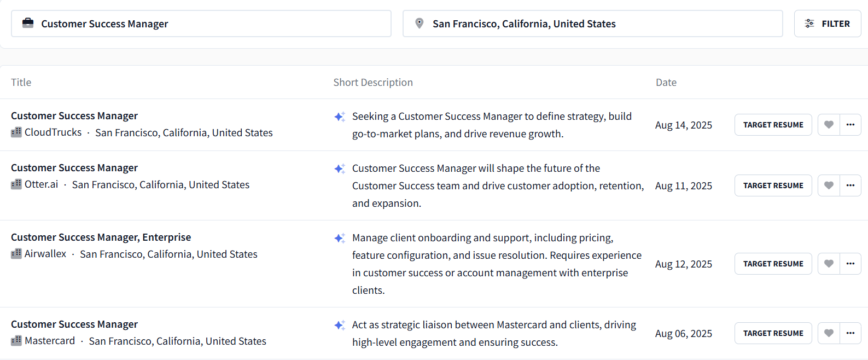Click the AI sparkle icon for CloudTrucks job

pyautogui.click(x=340, y=117)
